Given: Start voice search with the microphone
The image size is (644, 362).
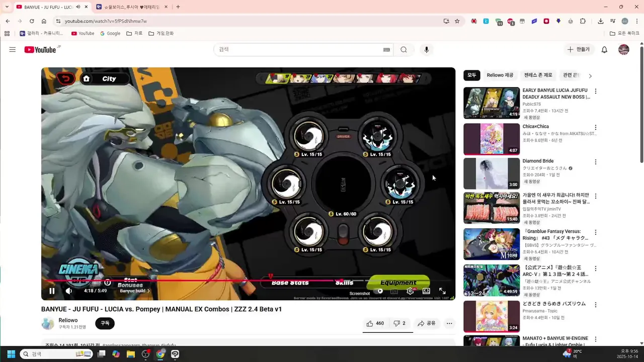Looking at the screenshot, I should (427, 49).
